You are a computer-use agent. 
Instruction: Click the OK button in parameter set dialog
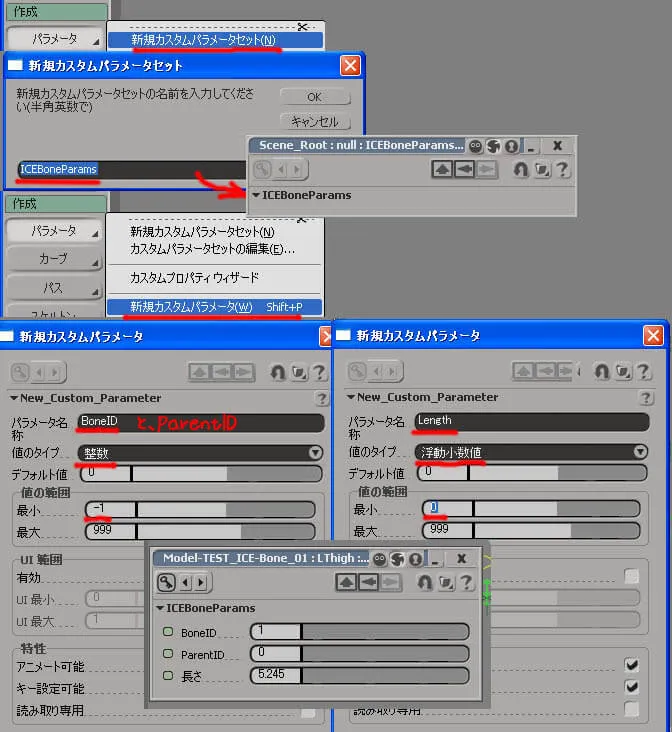coord(315,97)
